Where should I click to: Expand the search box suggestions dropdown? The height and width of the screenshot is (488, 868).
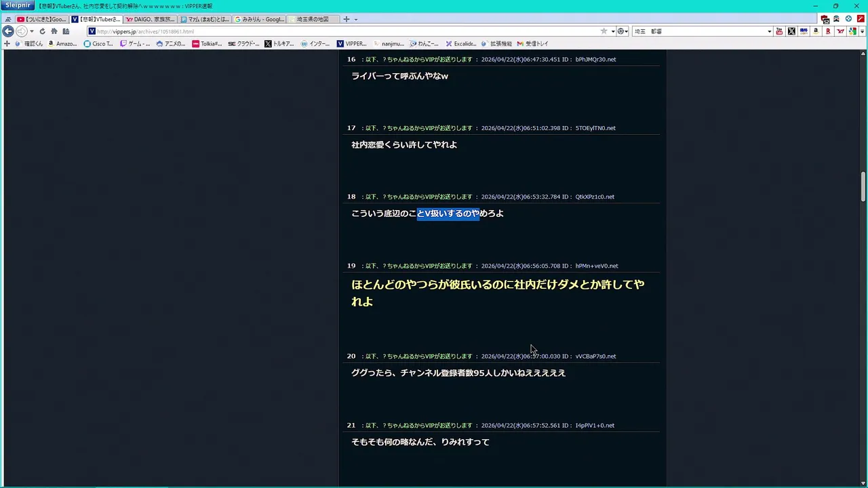(769, 31)
